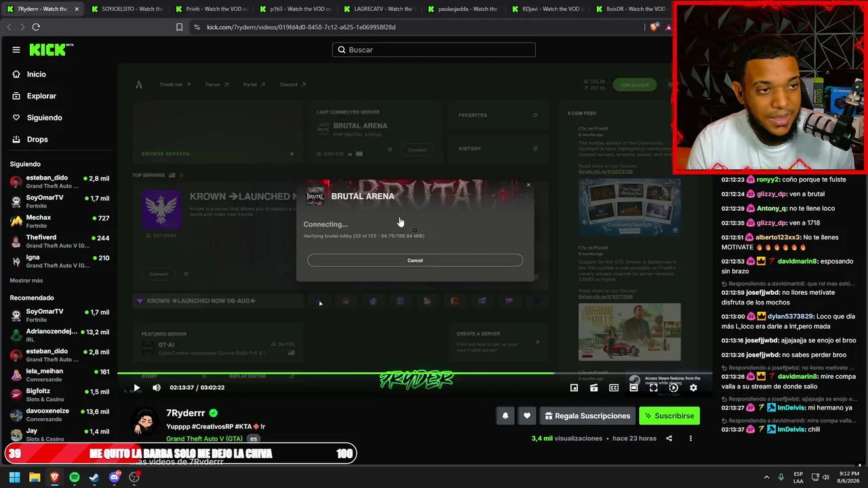
Task: Open Steam from the taskbar
Action: tap(94, 477)
